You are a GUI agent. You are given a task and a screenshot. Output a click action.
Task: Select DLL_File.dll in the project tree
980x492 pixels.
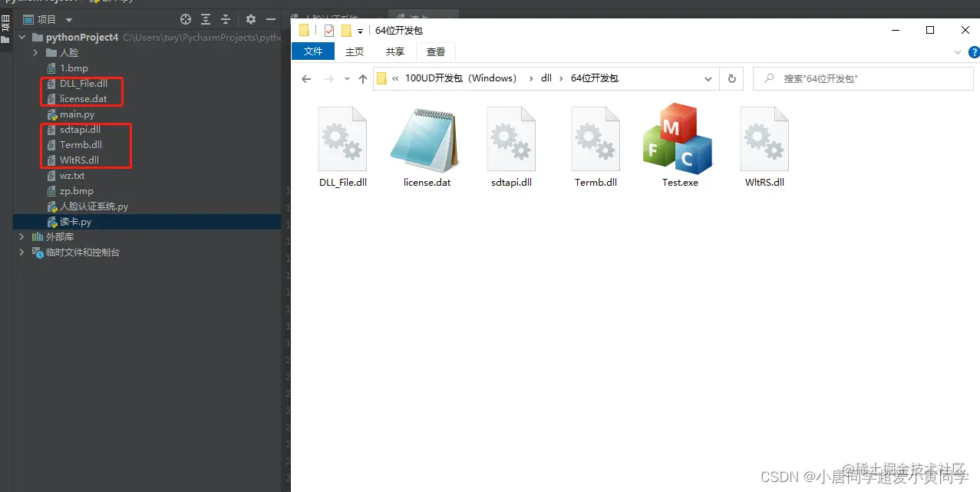click(83, 83)
